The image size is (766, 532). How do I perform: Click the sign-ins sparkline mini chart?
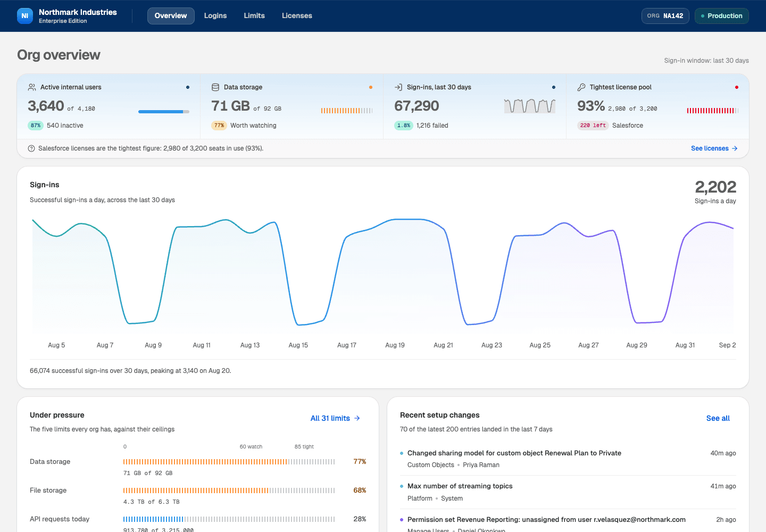(530, 106)
